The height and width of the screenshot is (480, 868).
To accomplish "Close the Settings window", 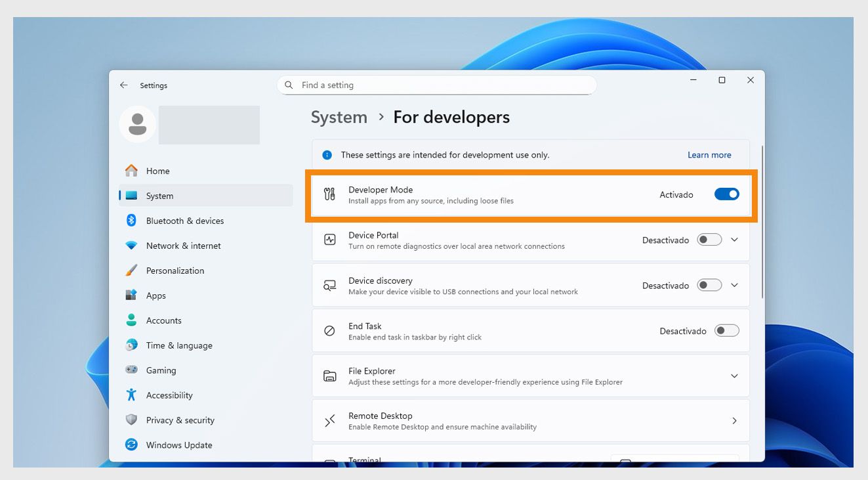I will click(x=751, y=80).
